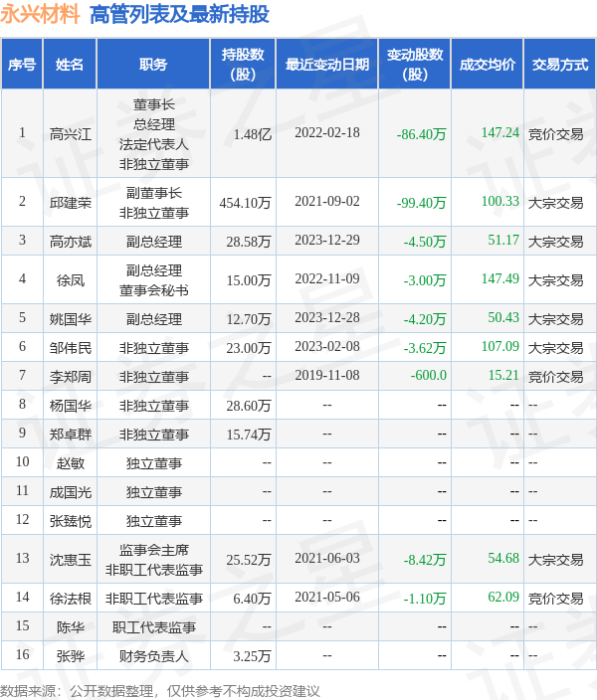Click the 姓名 column header
The width and height of the screenshot is (597, 700).
point(70,65)
